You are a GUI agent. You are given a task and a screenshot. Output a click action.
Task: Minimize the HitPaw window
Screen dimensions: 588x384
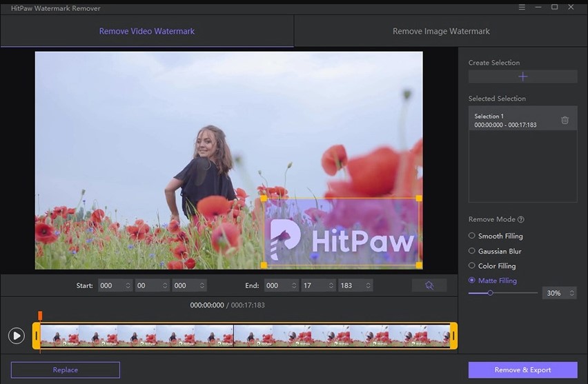[x=538, y=7]
